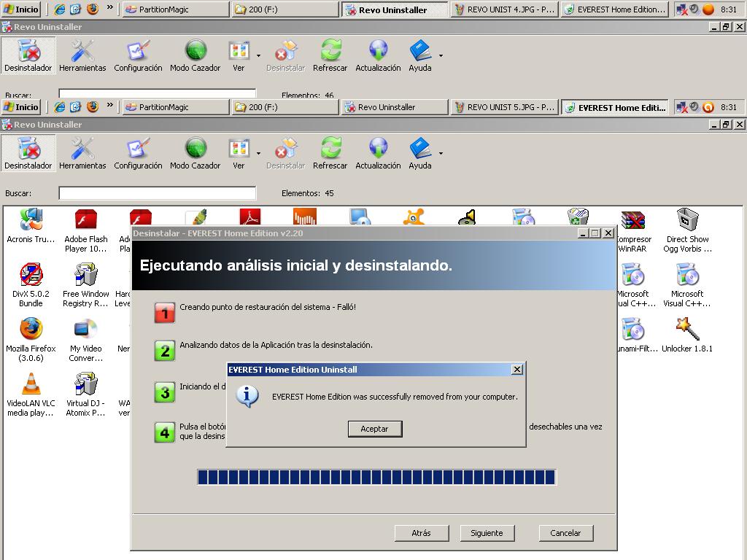Click the Atrás button

point(422,533)
